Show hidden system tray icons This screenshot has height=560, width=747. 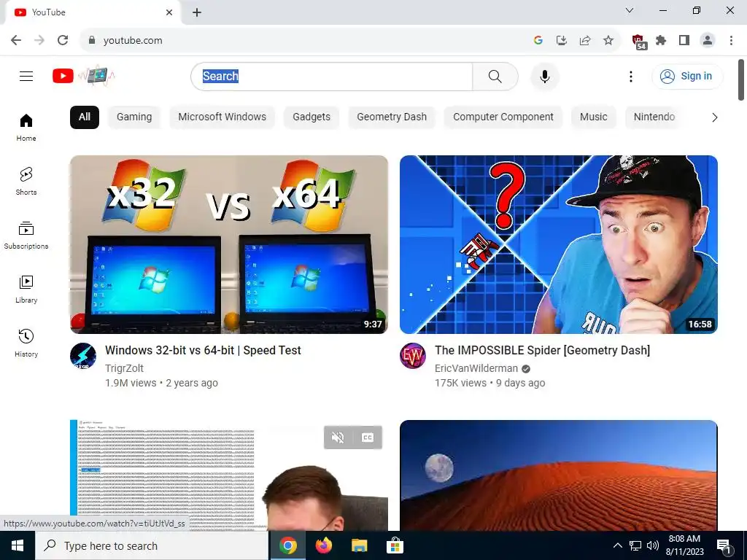click(617, 545)
